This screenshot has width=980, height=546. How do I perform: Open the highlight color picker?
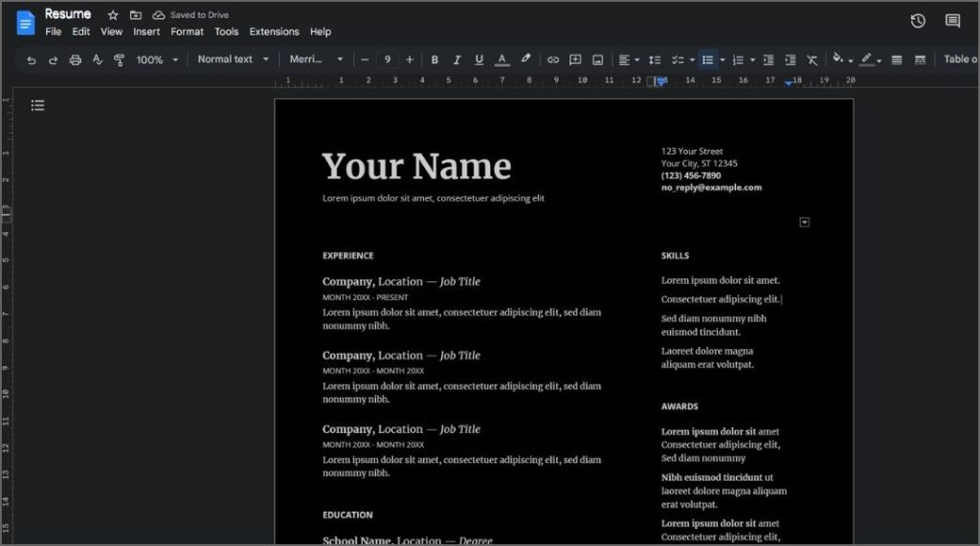[525, 59]
